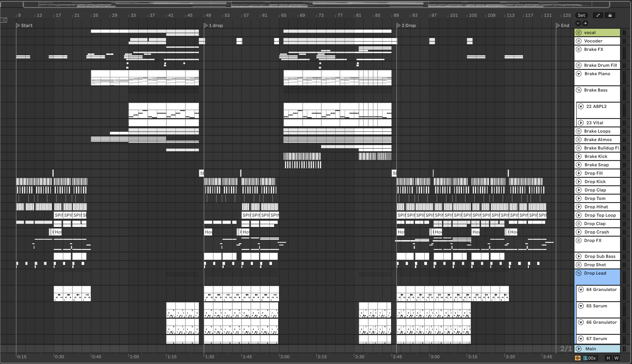This screenshot has width=632, height=364.
Task: Fold the Drop Lead group icon
Action: tap(578, 273)
